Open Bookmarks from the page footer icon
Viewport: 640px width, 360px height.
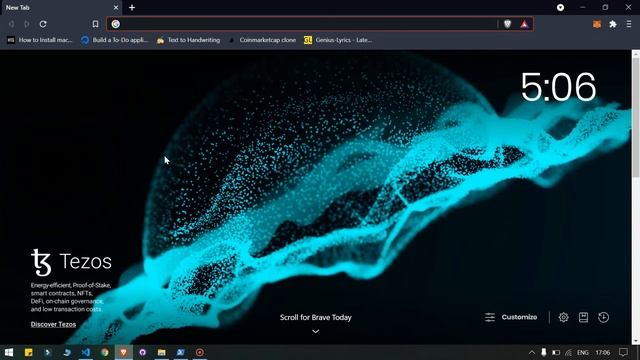point(584,317)
